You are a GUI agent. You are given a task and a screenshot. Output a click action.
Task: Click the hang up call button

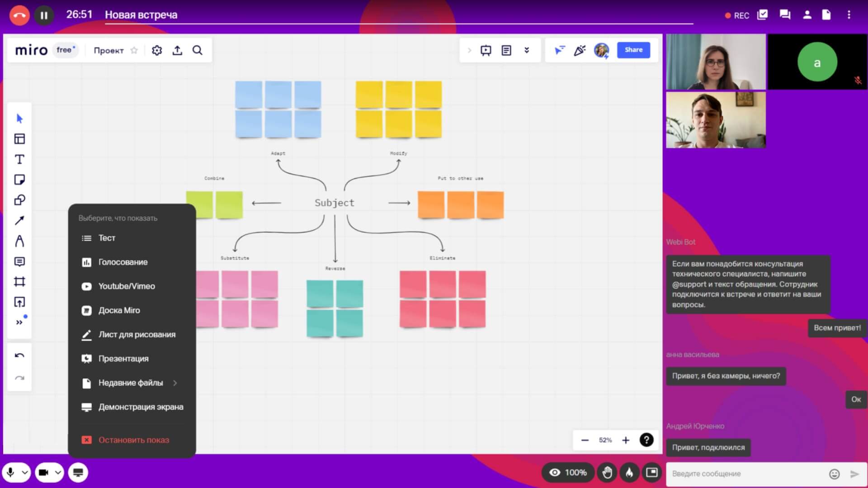tap(19, 15)
